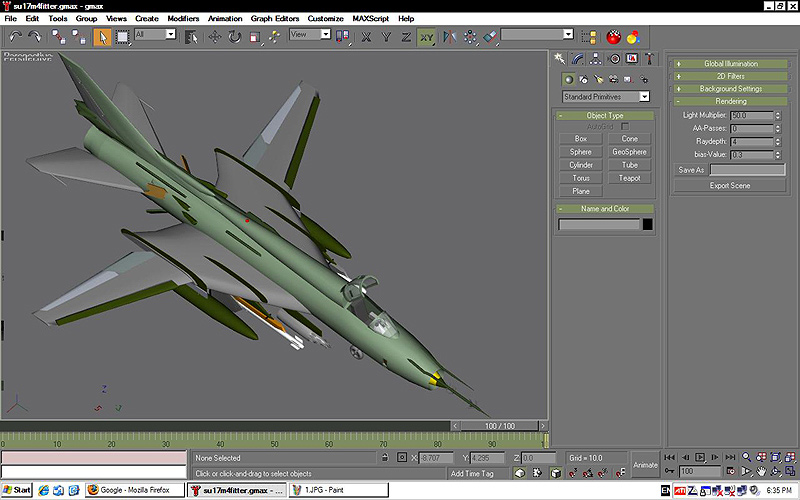800x500 pixels.
Task: Toggle the Animate button
Action: tap(645, 465)
